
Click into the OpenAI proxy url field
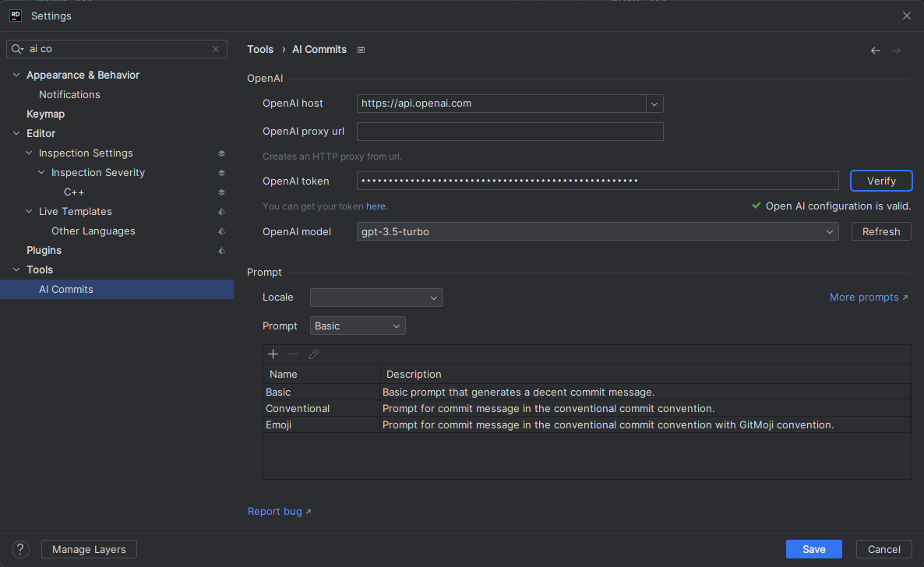pos(510,132)
